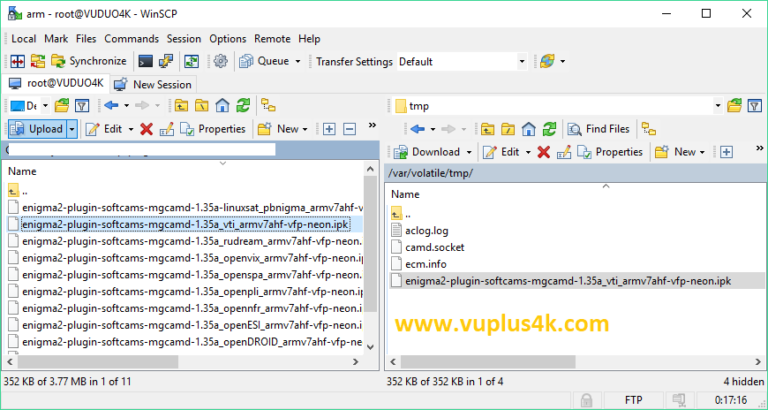768x410 pixels.
Task: Click the Keep Remote Directory Up To Date icon
Action: 191,61
